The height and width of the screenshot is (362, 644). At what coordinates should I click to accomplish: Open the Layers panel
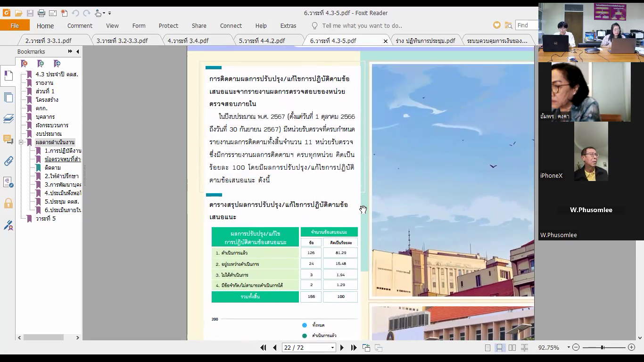[x=8, y=118]
